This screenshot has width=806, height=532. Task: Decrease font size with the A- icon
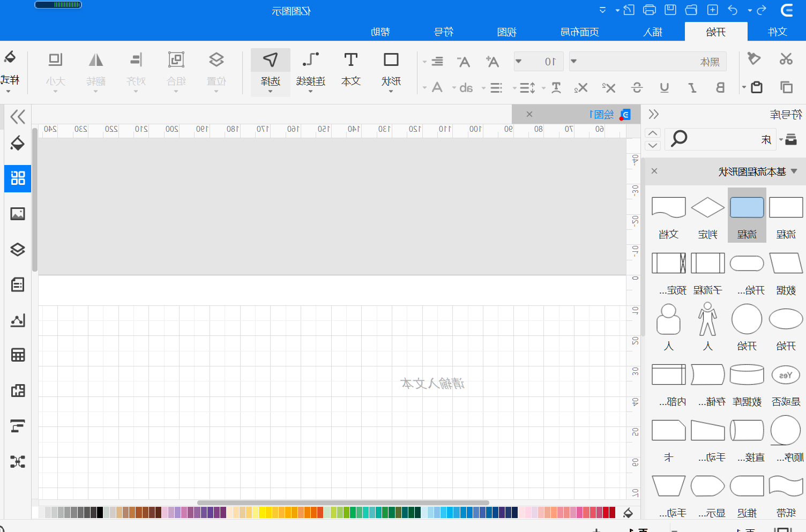[x=464, y=62]
